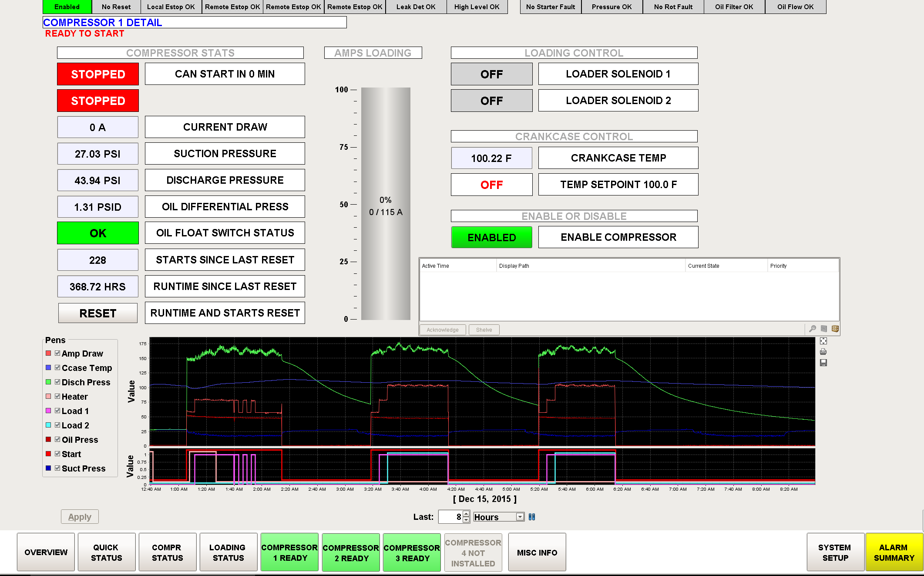Toggle the Load 1 pen checkbox
Image resolution: width=924 pixels, height=576 pixels.
(x=57, y=411)
